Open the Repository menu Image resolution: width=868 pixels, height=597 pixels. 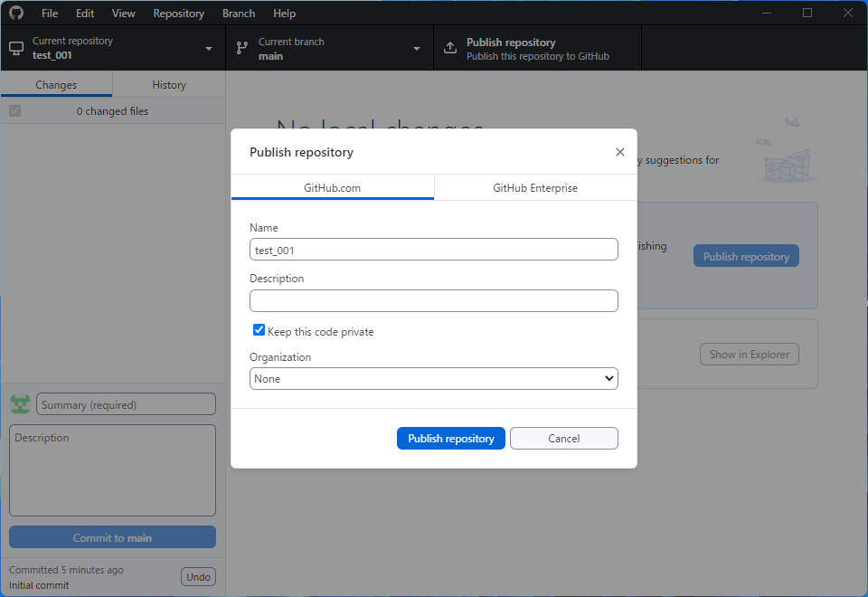(x=178, y=13)
